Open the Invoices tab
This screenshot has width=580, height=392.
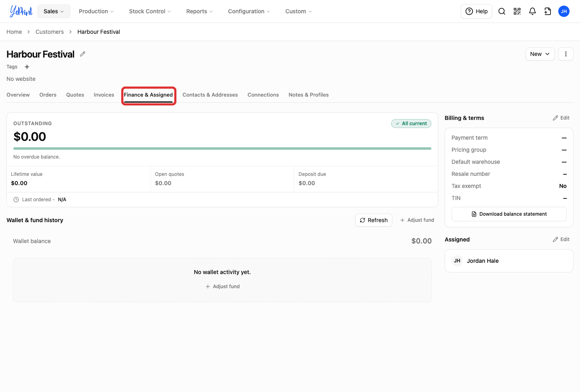104,95
